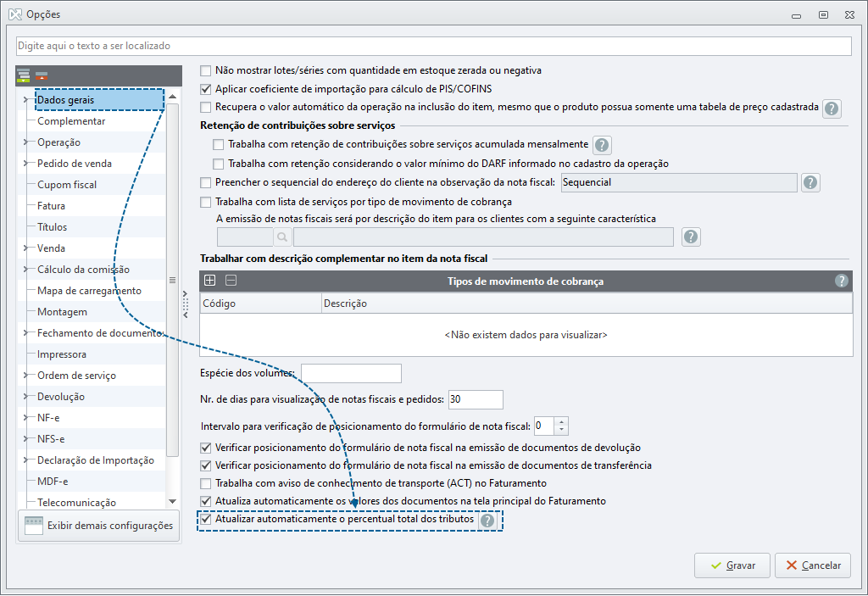868x596 pixels.
Task: Click the number of days field showing 30
Action: [476, 399]
